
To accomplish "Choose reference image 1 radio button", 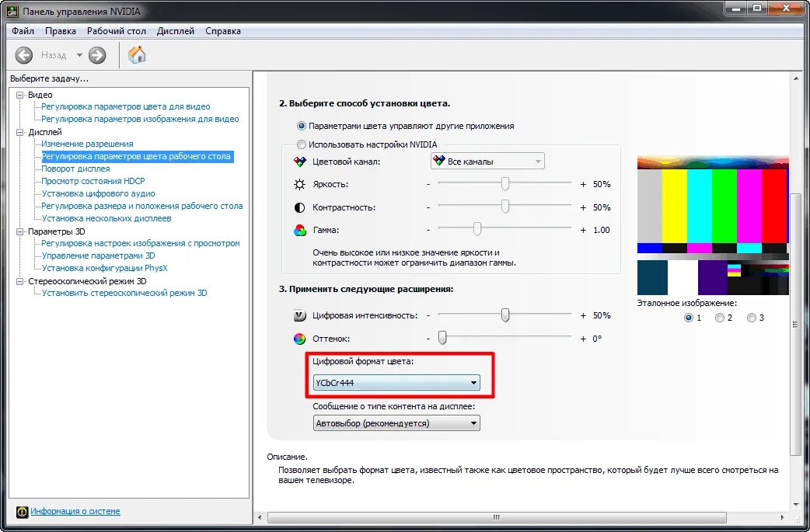I will [x=689, y=318].
